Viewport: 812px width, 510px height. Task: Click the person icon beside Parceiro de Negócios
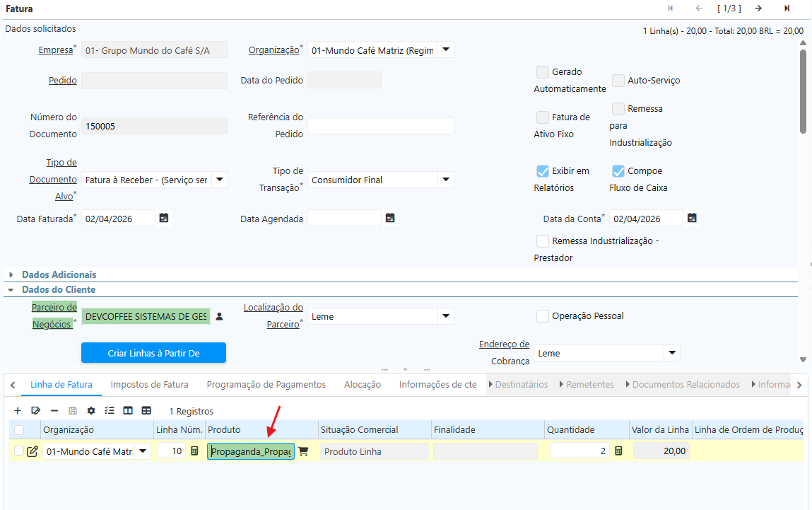click(219, 316)
